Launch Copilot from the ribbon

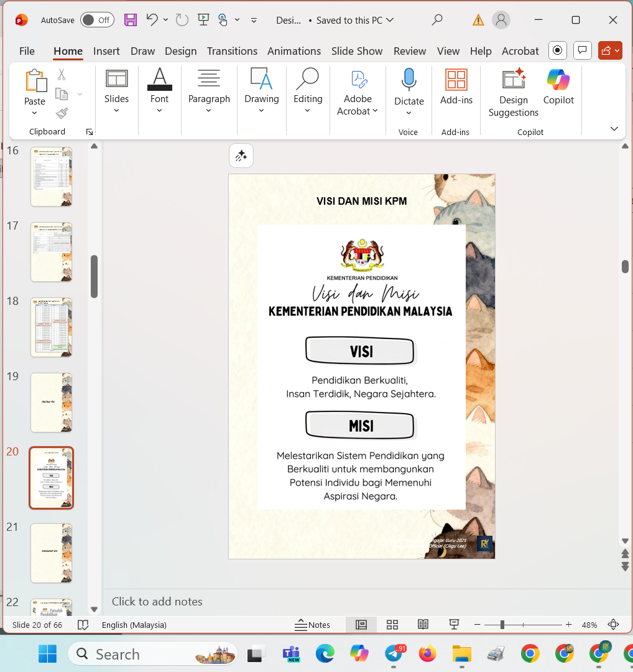coord(558,87)
